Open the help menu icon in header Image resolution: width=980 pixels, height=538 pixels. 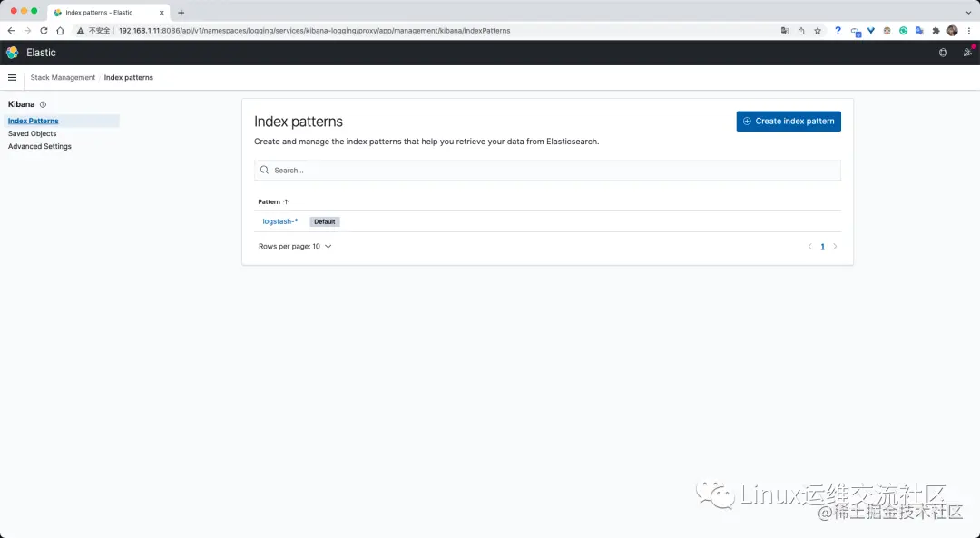(x=943, y=53)
